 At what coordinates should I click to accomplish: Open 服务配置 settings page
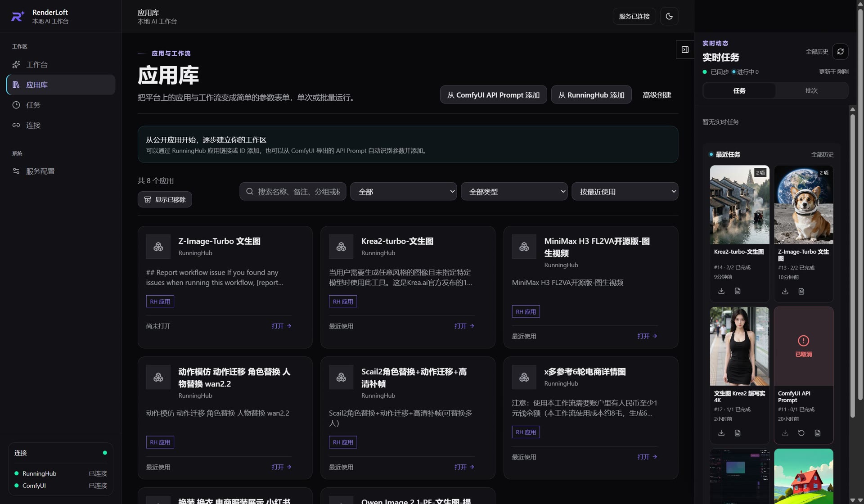point(61,171)
